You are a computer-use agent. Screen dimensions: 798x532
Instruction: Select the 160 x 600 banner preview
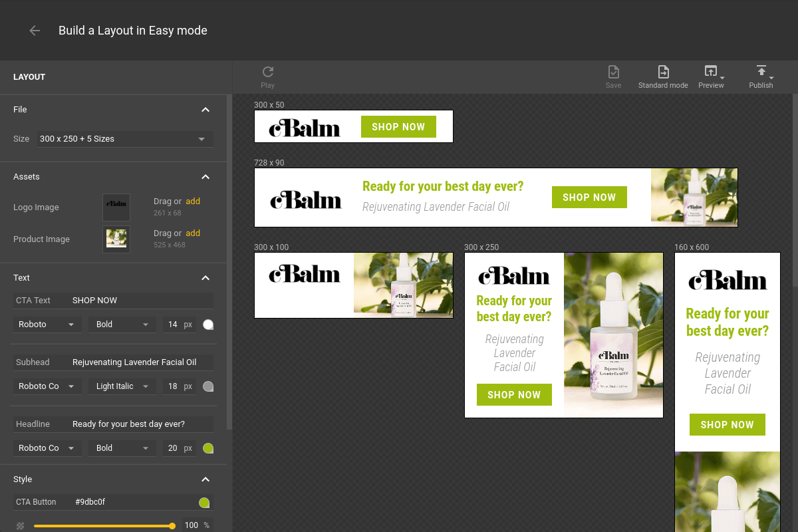point(728,392)
